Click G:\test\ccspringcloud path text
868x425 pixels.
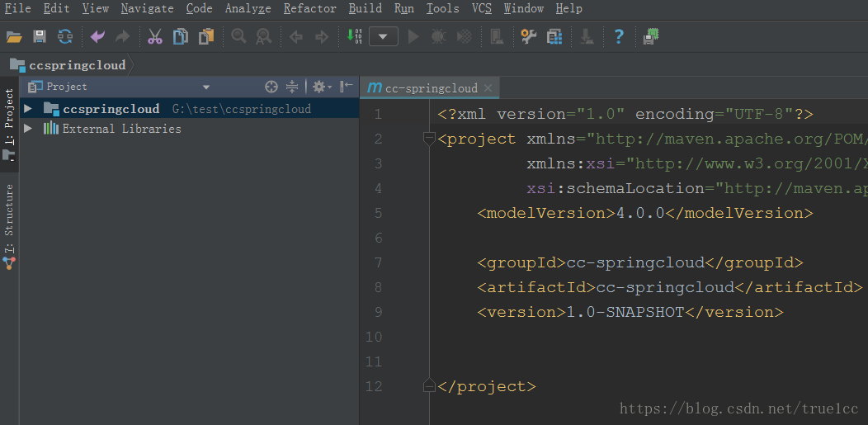[x=242, y=109]
